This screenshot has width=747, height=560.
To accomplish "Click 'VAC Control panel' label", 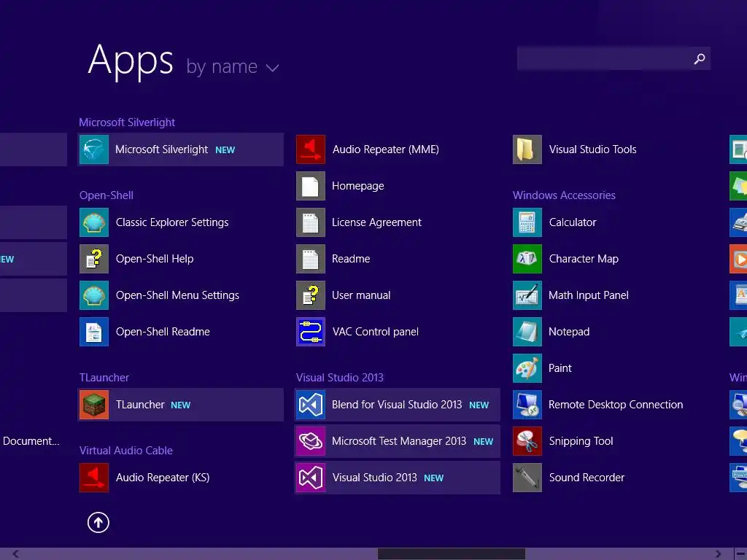I will click(376, 332).
